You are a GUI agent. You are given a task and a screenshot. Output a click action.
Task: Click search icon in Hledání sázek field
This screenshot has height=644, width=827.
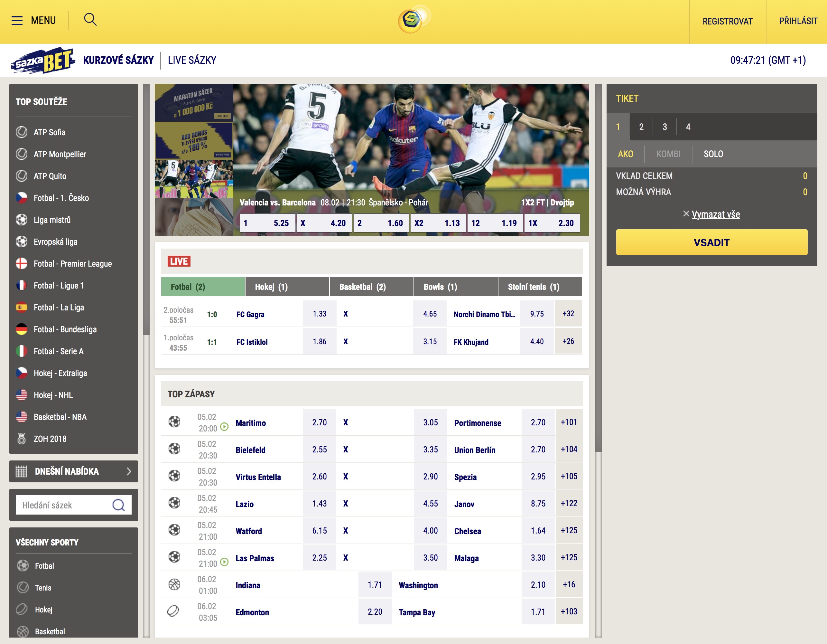118,505
